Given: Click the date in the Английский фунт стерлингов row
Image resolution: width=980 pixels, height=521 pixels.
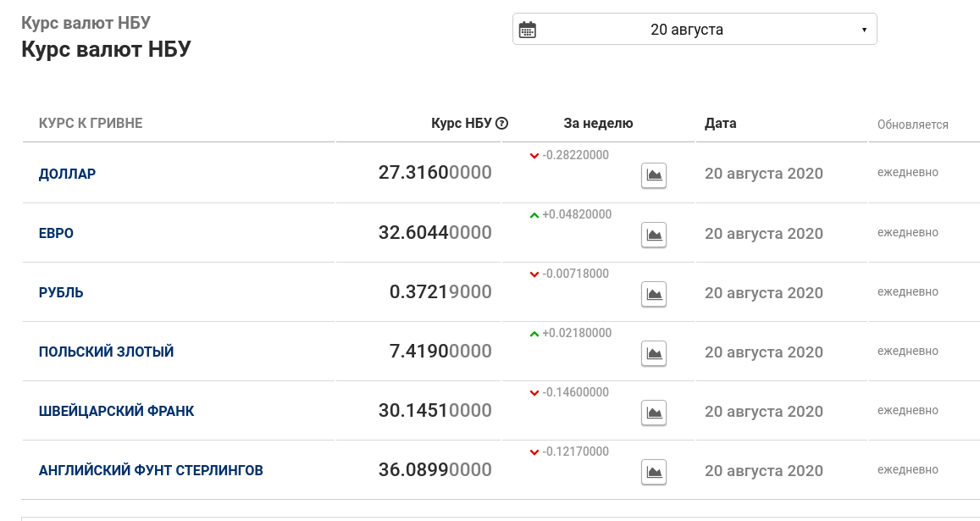Looking at the screenshot, I should coord(764,471).
